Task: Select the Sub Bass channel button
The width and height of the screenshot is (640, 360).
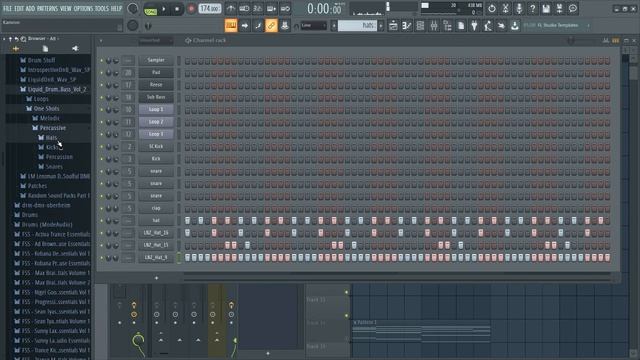Action: [156, 97]
